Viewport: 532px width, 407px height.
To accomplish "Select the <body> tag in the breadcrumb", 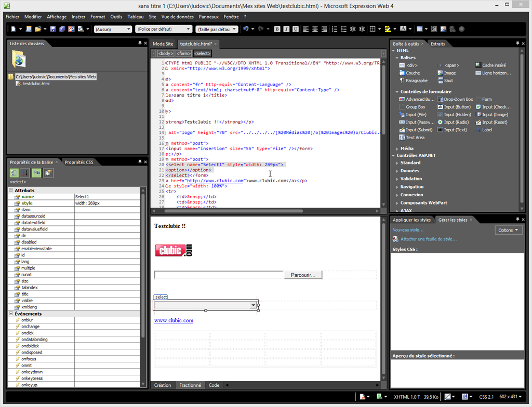I will pos(166,53).
